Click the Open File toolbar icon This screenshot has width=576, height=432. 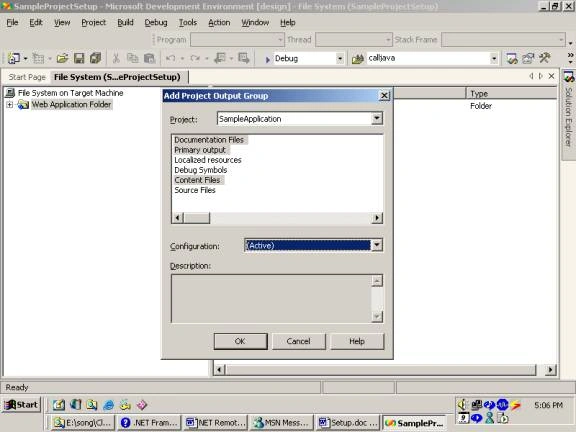coord(62,58)
